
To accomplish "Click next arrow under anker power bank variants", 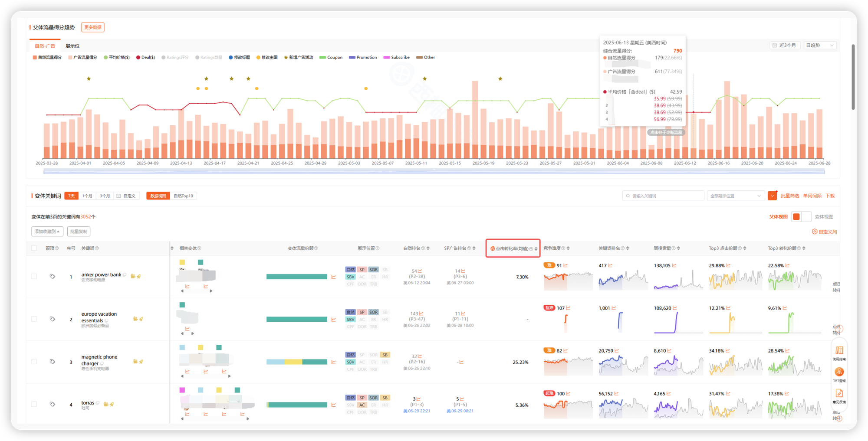I will click(x=211, y=291).
